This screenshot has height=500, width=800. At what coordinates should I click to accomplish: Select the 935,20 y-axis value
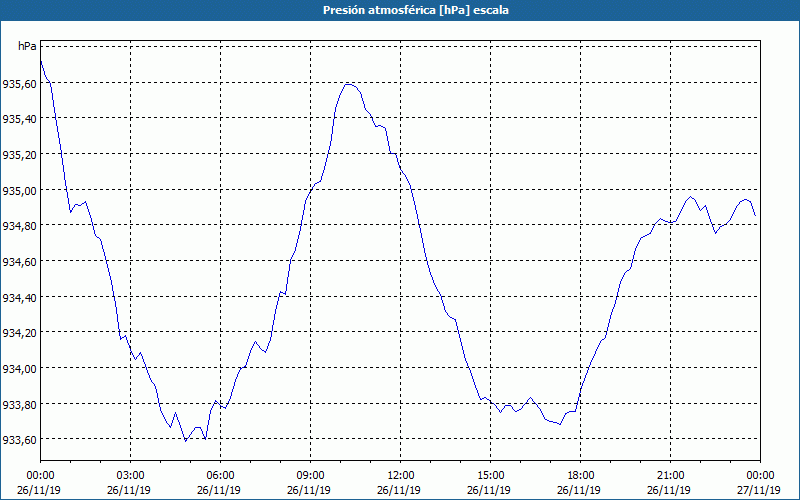[19, 155]
